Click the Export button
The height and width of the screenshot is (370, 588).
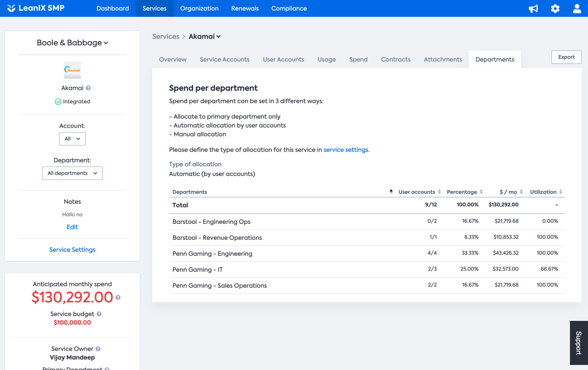pyautogui.click(x=566, y=57)
